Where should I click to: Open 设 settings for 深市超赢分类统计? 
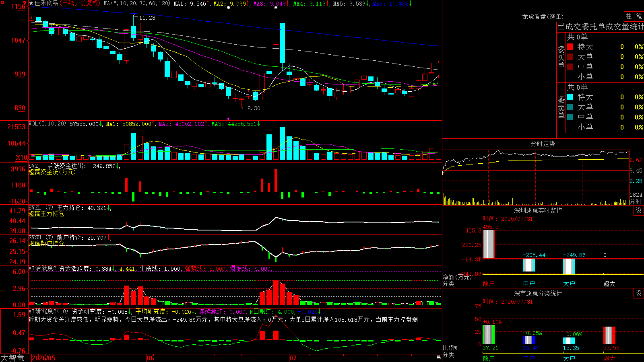(x=639, y=293)
